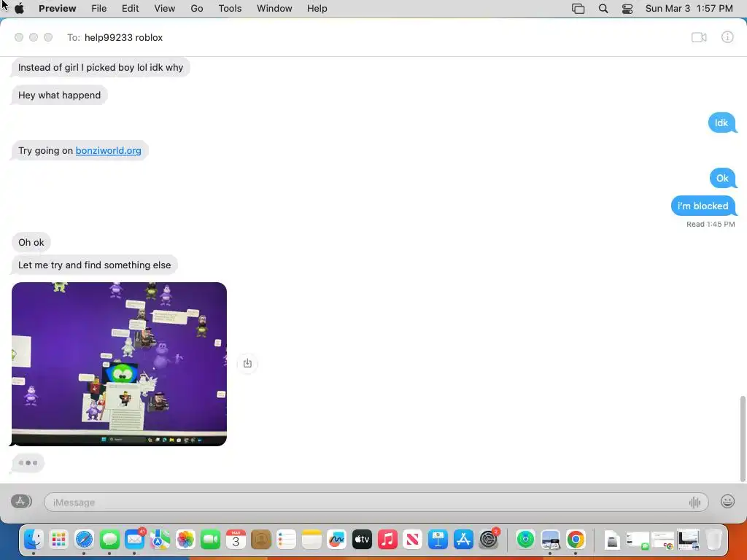Launch Keynote from the Dock
Image resolution: width=747 pixels, height=560 pixels.
(438, 540)
